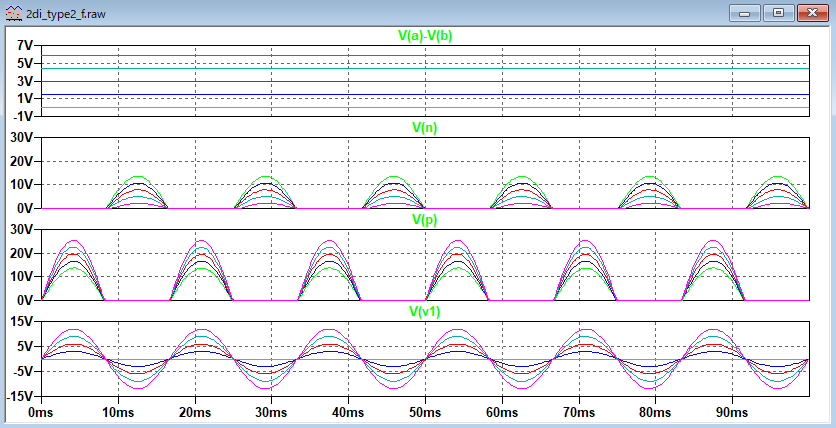This screenshot has height=428, width=836.
Task: Click the -1V vertical axis label
Action: click(24, 116)
